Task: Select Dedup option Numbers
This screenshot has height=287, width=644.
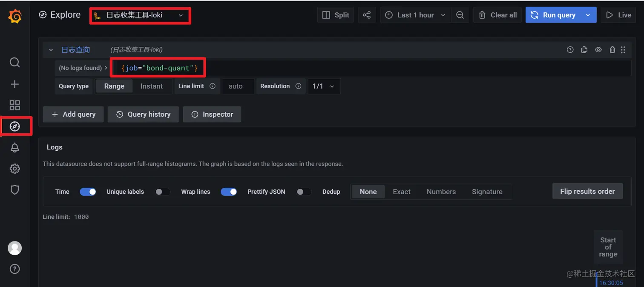Action: click(441, 192)
